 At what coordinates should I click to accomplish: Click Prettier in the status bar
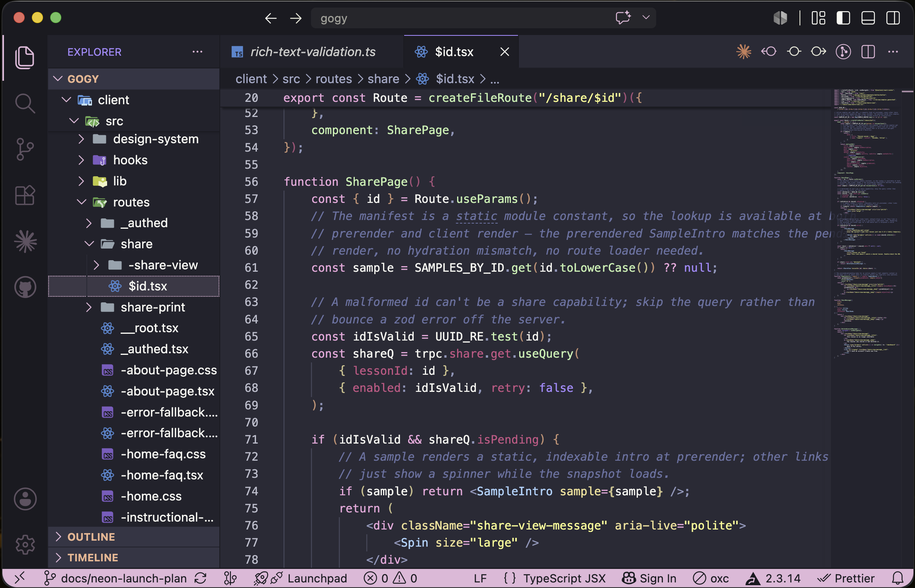tap(846, 578)
